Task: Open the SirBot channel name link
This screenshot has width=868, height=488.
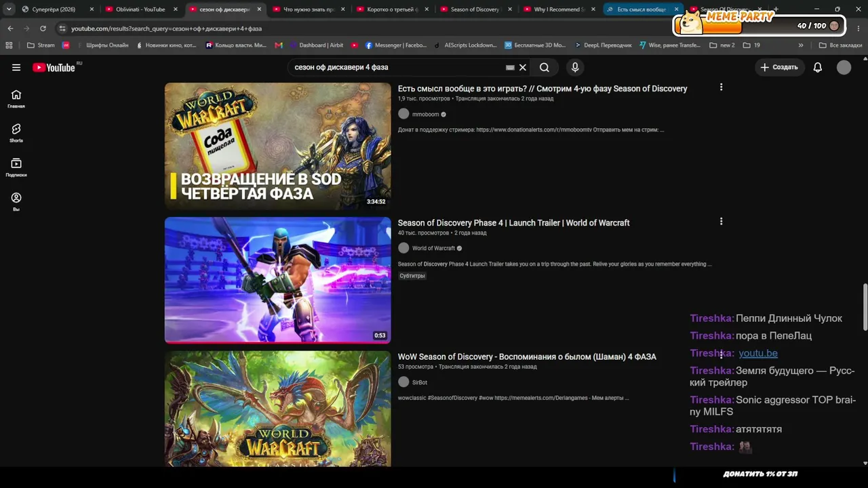Action: click(x=420, y=383)
